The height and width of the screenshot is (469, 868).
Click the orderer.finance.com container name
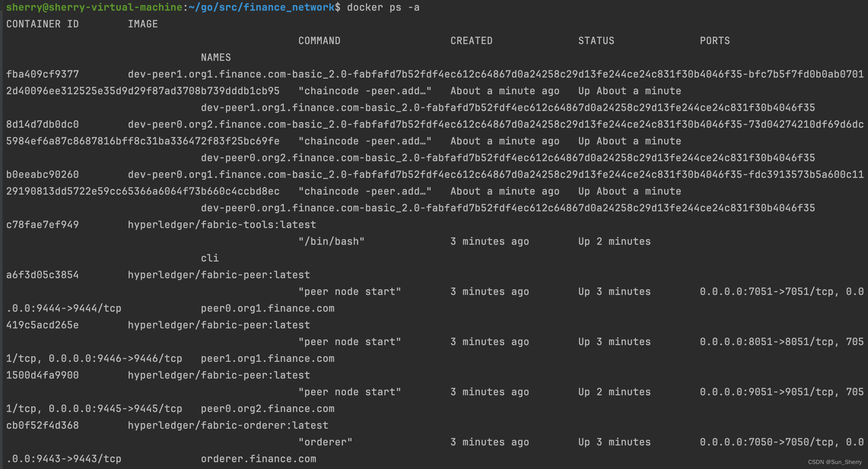coord(259,459)
